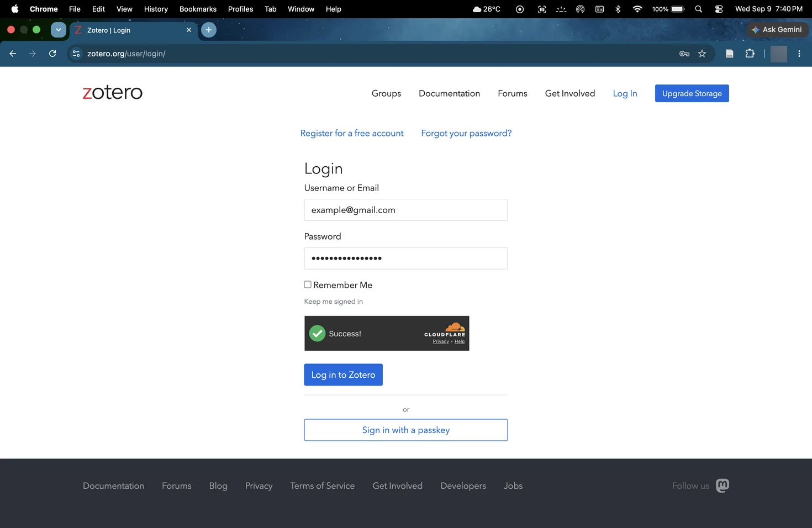
Task: Open the Cloudflare Help link
Action: tap(460, 341)
